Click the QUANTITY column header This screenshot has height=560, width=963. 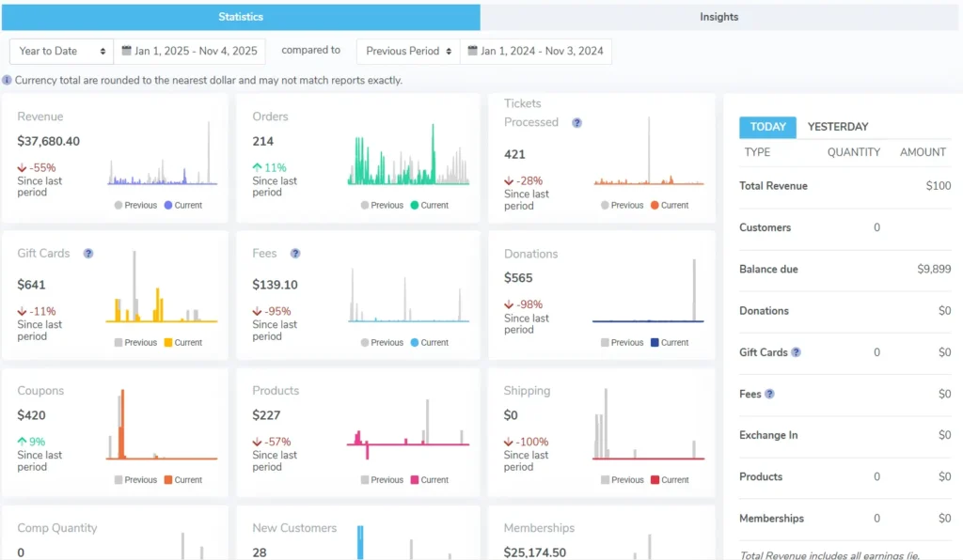(x=854, y=153)
